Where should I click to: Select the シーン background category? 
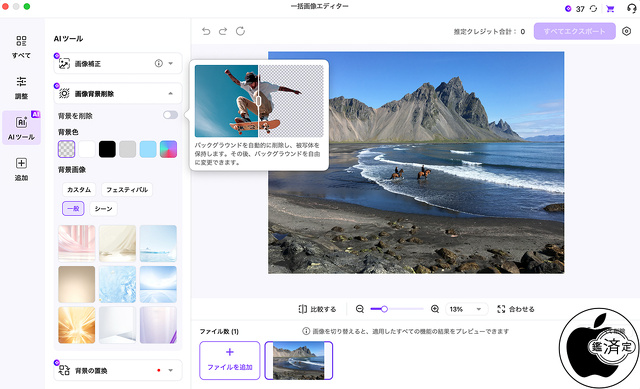click(103, 208)
